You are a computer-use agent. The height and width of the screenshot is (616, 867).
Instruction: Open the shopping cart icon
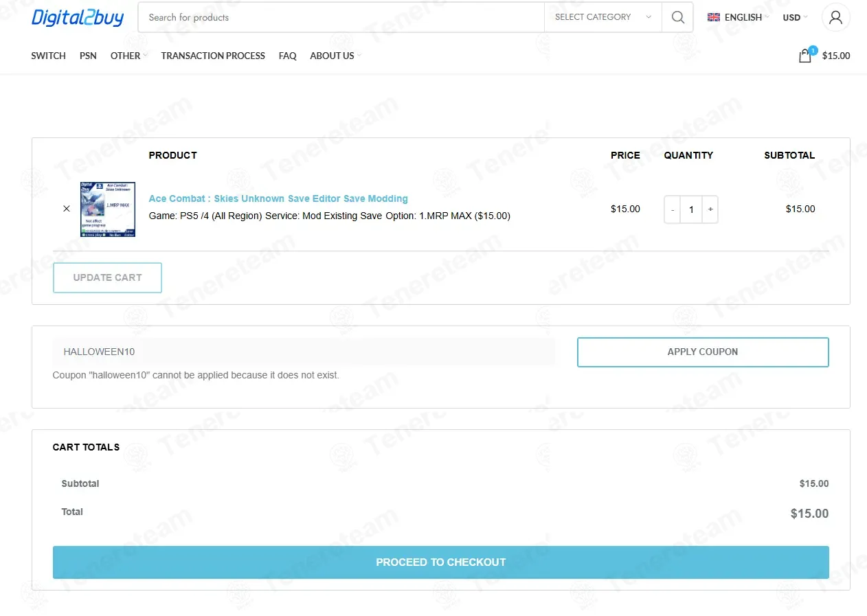[x=805, y=56]
